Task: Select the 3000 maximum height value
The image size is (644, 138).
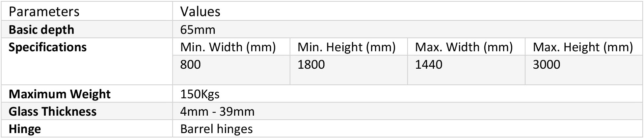Action: (546, 64)
